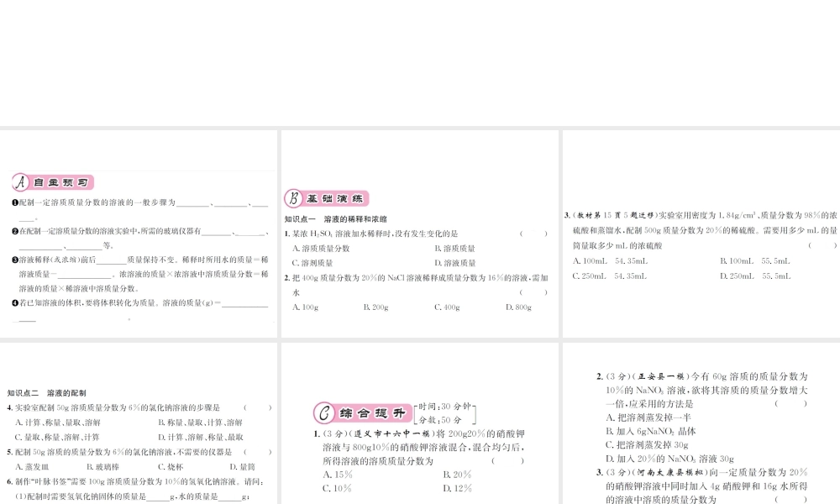This screenshot has width=840, height=504.
Task: Choose answer D. 12%
Action: pyautogui.click(x=458, y=489)
